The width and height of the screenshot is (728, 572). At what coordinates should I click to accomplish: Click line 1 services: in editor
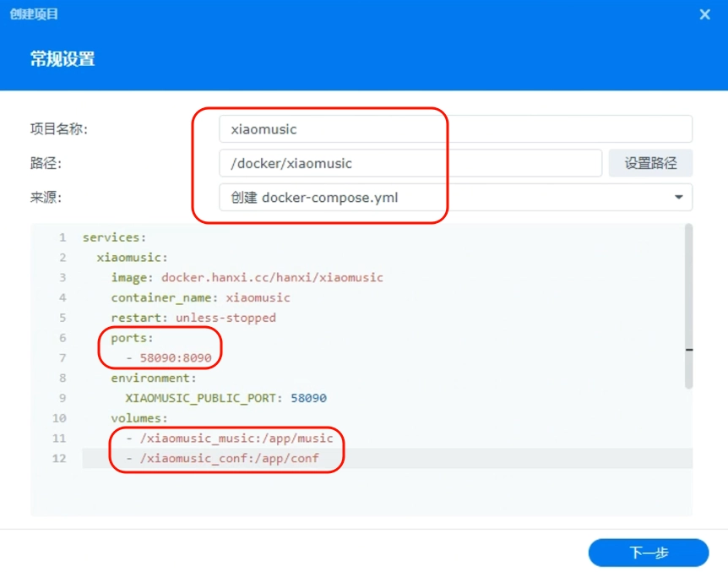pos(114,237)
